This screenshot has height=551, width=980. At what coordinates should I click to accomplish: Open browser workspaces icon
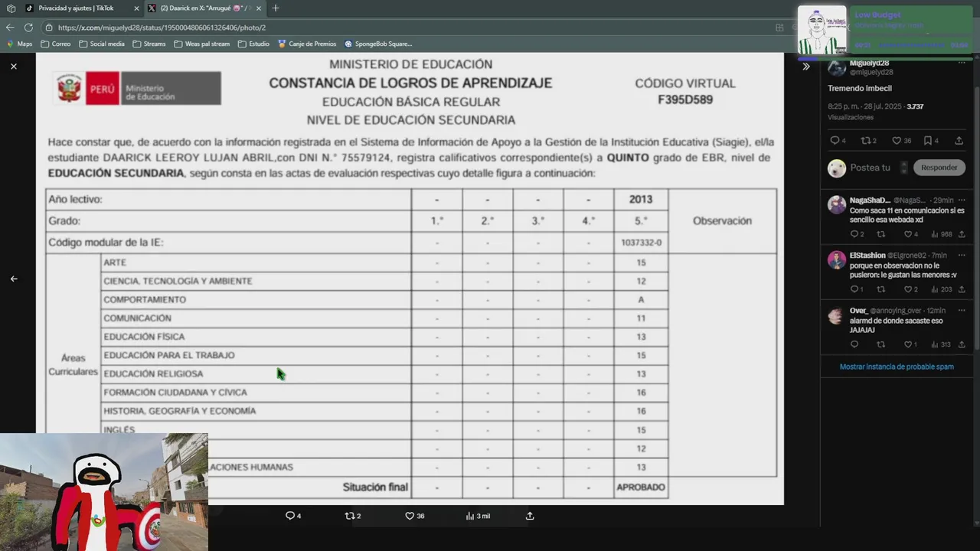pos(11,8)
